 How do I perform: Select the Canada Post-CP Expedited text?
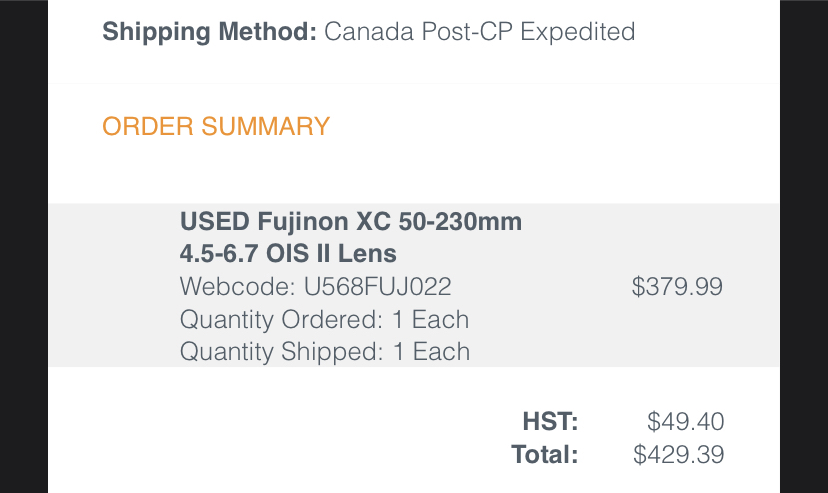480,32
